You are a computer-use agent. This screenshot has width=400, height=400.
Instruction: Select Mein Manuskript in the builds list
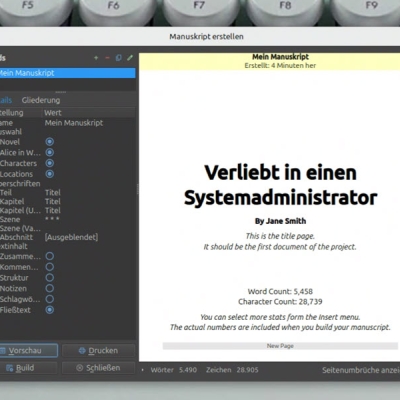pyautogui.click(x=68, y=73)
